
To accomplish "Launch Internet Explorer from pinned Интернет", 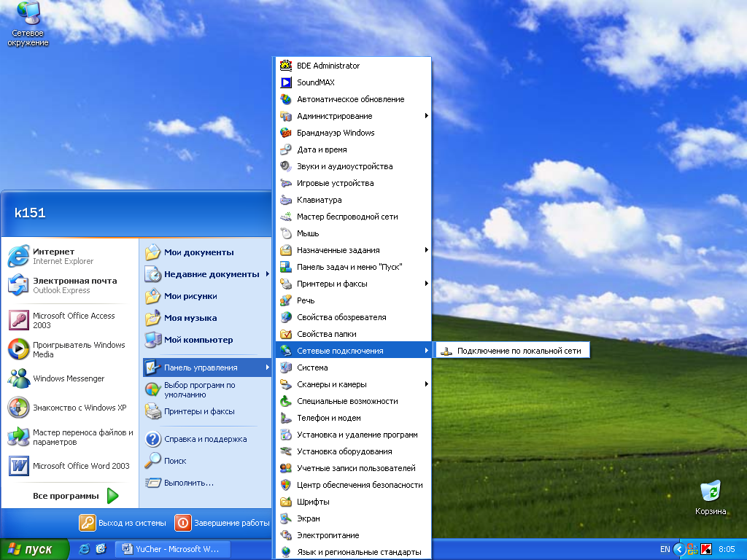I will 70,256.
